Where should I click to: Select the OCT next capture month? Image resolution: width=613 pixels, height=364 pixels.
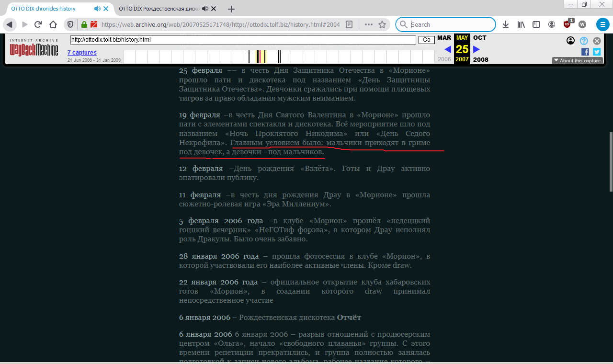point(480,38)
